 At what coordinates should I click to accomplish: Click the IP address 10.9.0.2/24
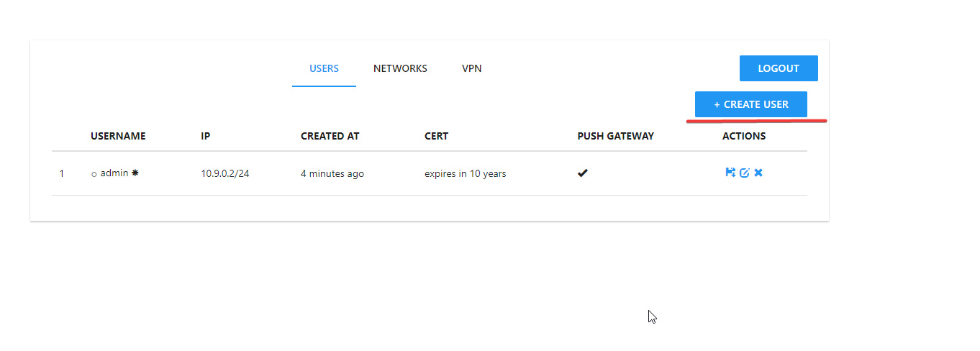pyautogui.click(x=225, y=174)
